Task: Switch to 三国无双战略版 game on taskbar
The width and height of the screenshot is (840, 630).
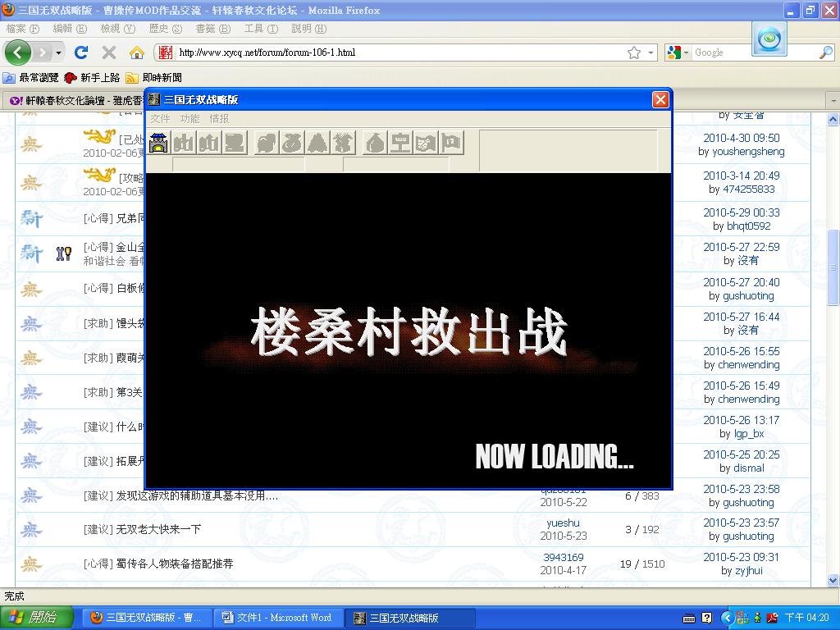Action: click(410, 618)
